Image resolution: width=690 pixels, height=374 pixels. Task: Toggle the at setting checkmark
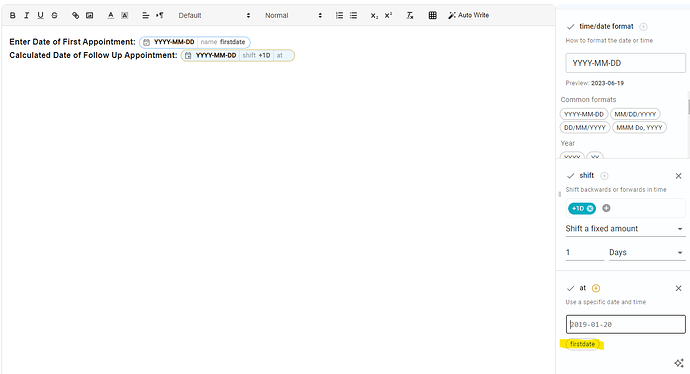(570, 288)
